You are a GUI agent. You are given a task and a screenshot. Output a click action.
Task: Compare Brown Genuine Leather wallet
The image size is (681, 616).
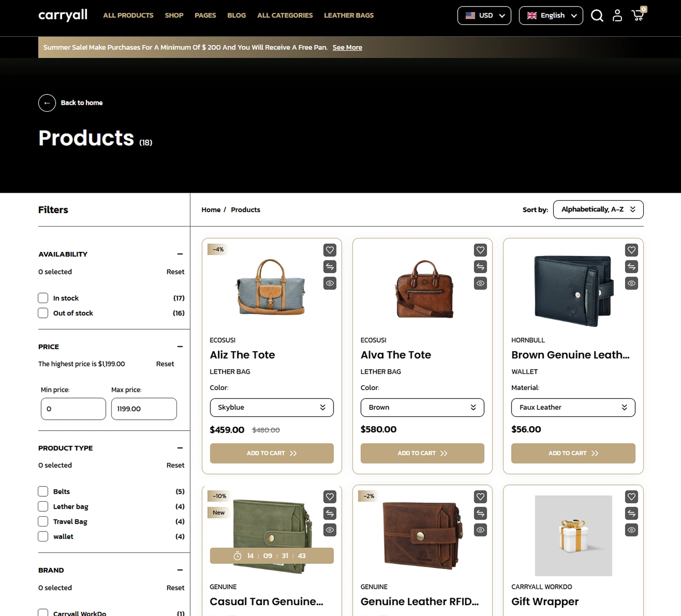pyautogui.click(x=631, y=267)
